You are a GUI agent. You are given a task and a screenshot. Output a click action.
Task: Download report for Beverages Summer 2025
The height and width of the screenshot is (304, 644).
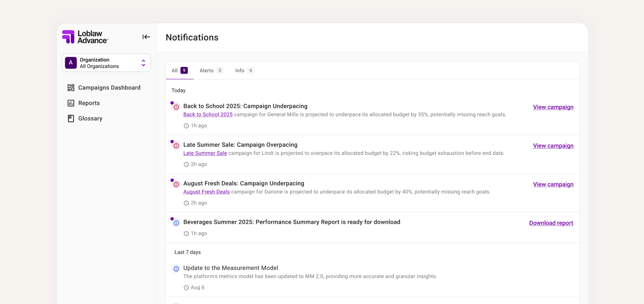pyautogui.click(x=551, y=223)
